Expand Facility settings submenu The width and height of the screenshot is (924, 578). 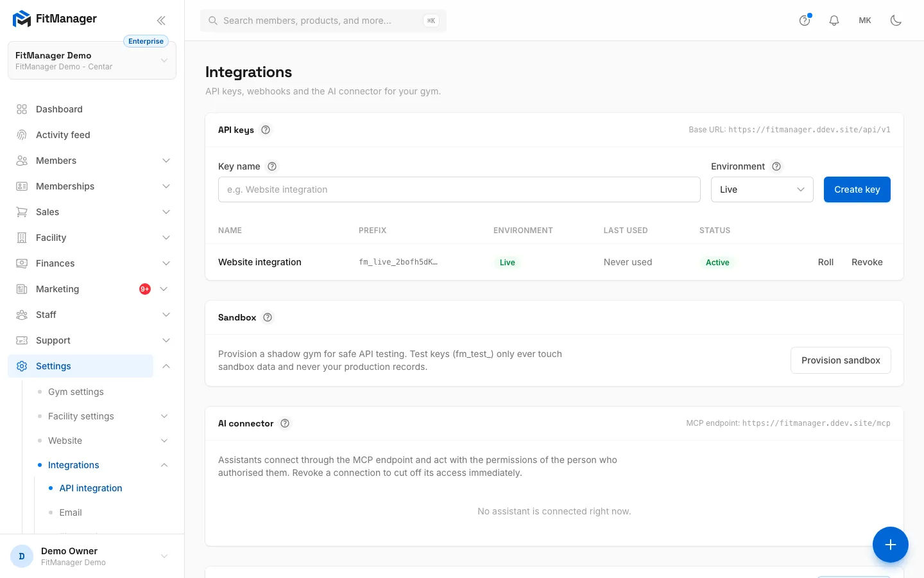[x=164, y=416]
